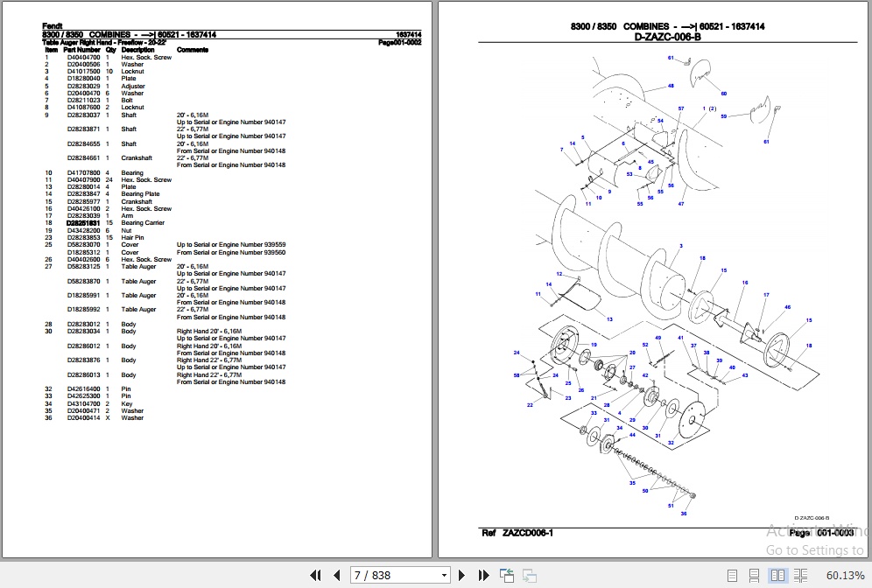Click the Pin part number D42625300

click(x=83, y=396)
